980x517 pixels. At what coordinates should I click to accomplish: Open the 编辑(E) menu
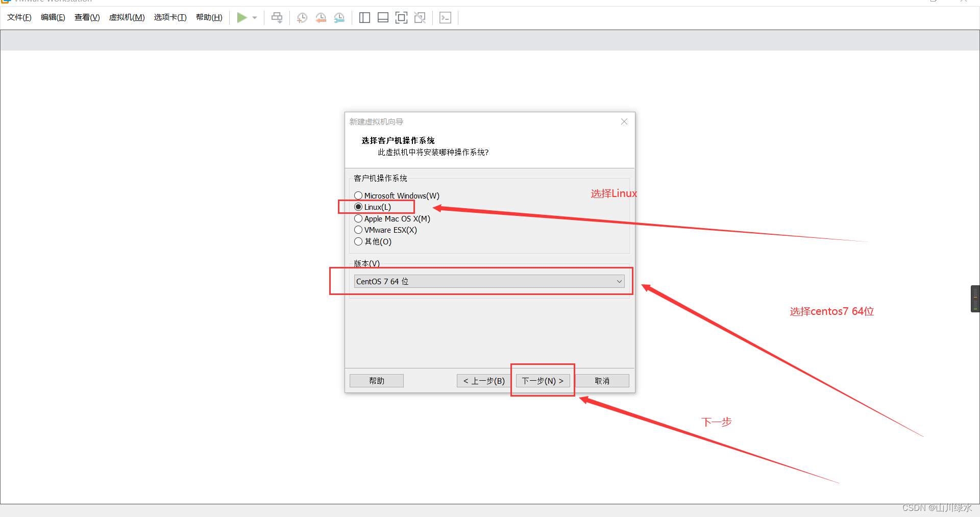point(53,17)
